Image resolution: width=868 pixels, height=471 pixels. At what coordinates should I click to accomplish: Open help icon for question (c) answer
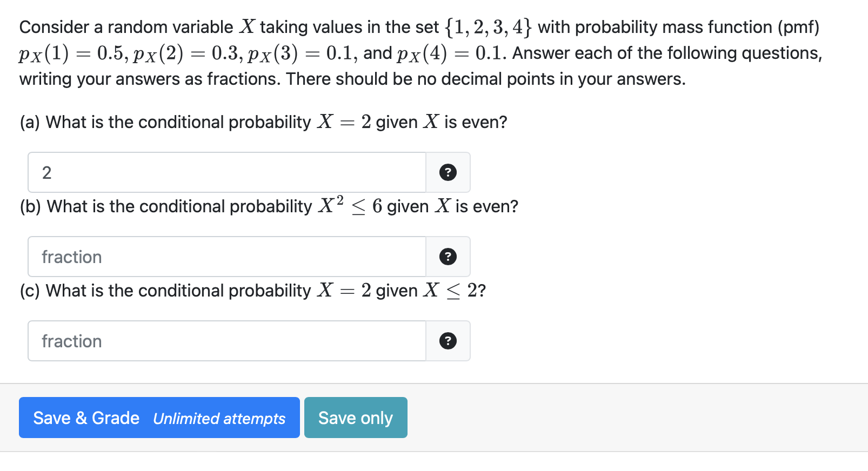(448, 341)
